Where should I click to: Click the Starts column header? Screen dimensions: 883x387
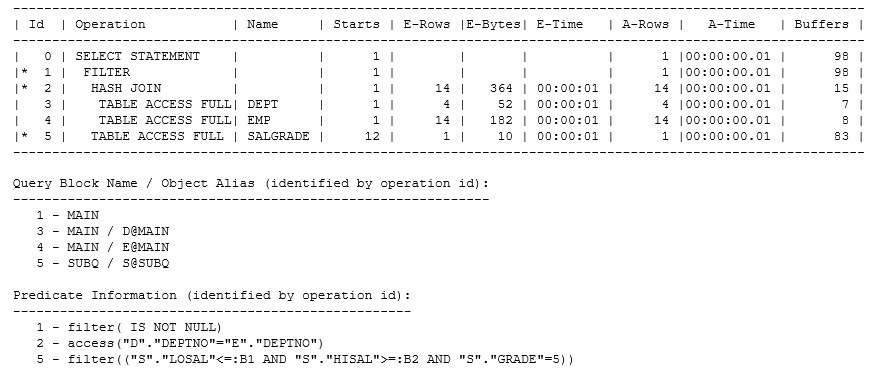(356, 24)
